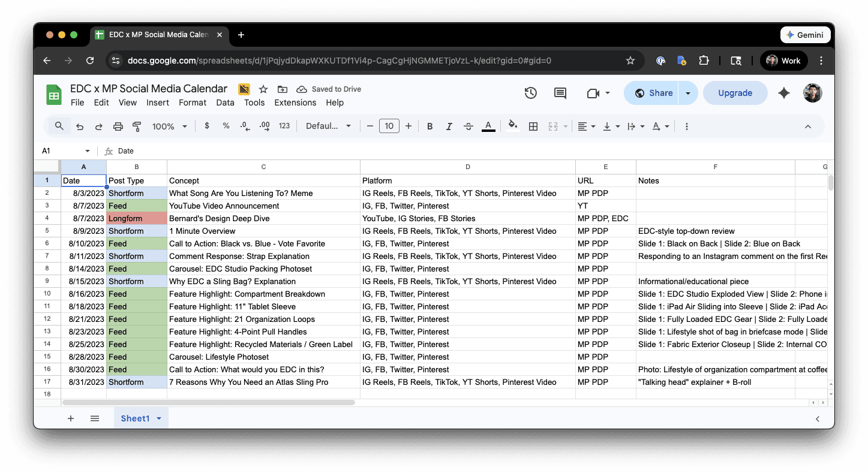868x473 pixels.
Task: Undo the last action
Action: (79, 126)
